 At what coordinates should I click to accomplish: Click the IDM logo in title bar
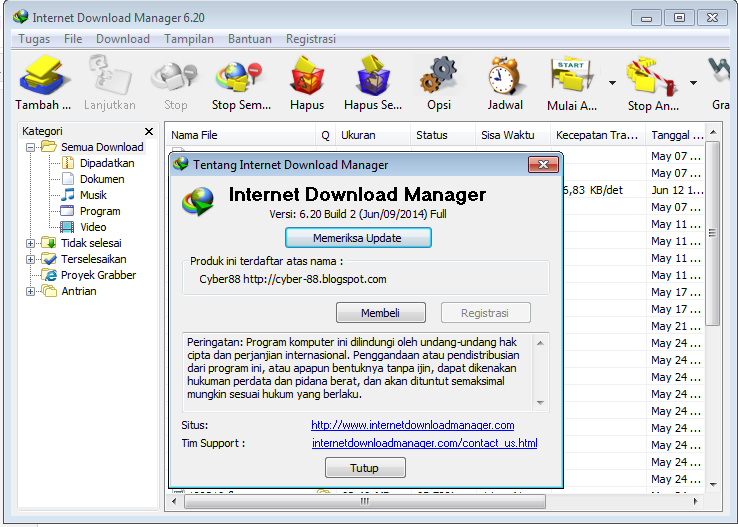20,17
